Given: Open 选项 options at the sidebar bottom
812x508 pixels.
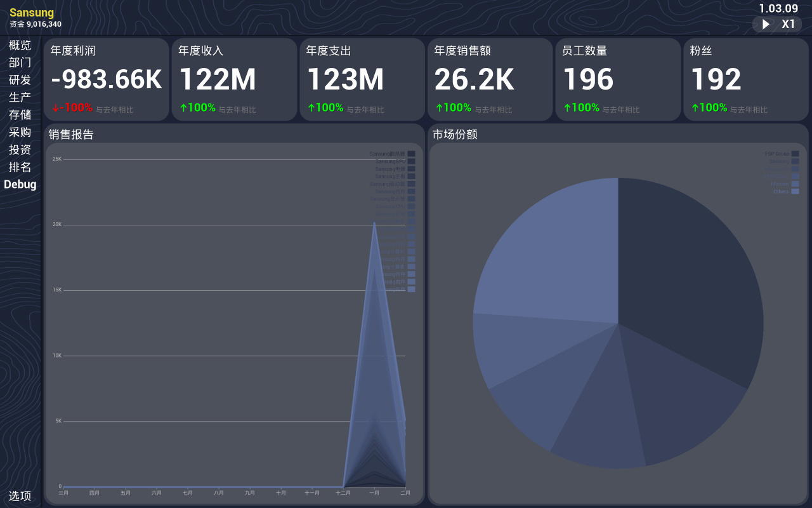Looking at the screenshot, I should coord(20,496).
